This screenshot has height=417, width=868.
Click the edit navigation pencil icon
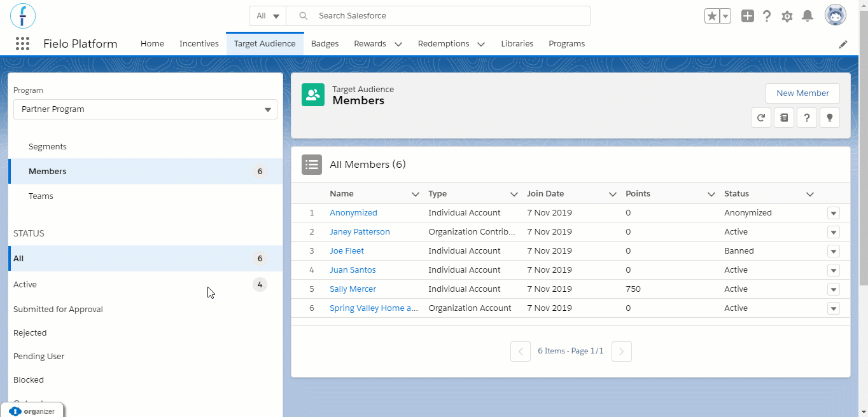[843, 44]
